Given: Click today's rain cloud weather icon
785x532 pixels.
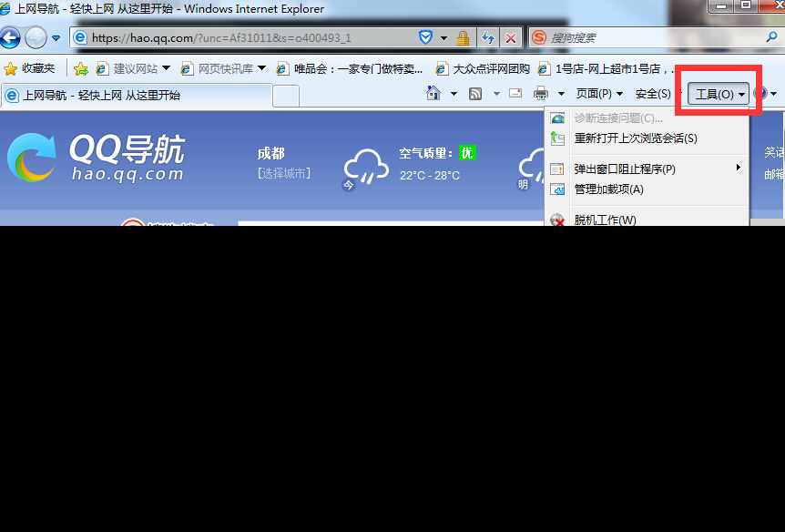Looking at the screenshot, I should 365,169.
